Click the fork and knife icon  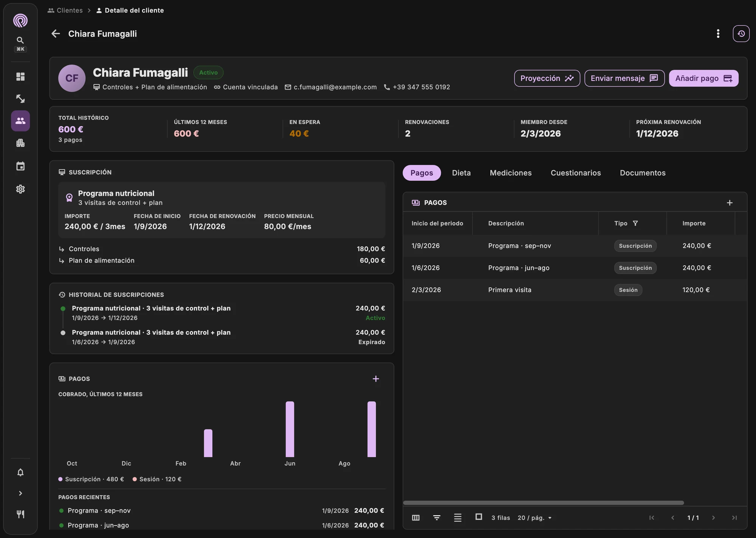[20, 514]
